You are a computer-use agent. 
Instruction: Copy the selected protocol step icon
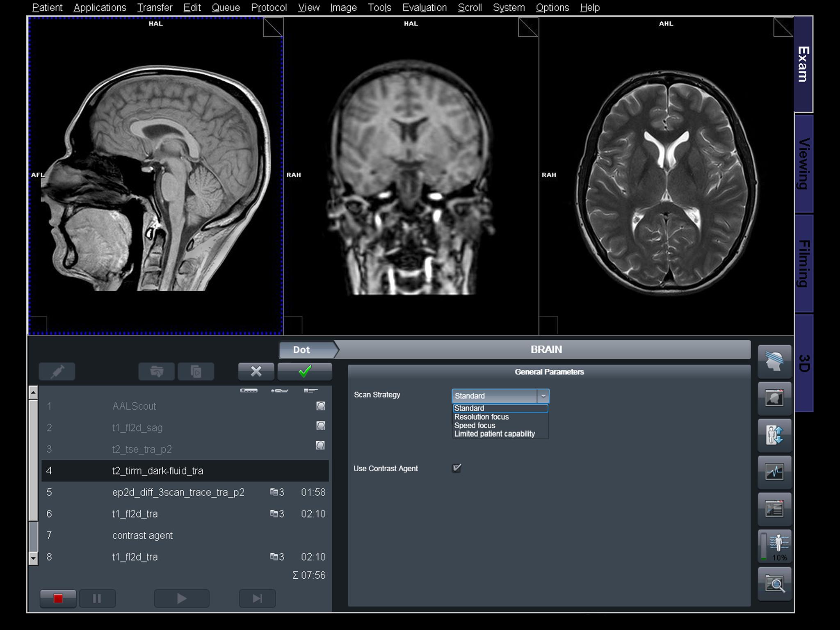coord(196,371)
